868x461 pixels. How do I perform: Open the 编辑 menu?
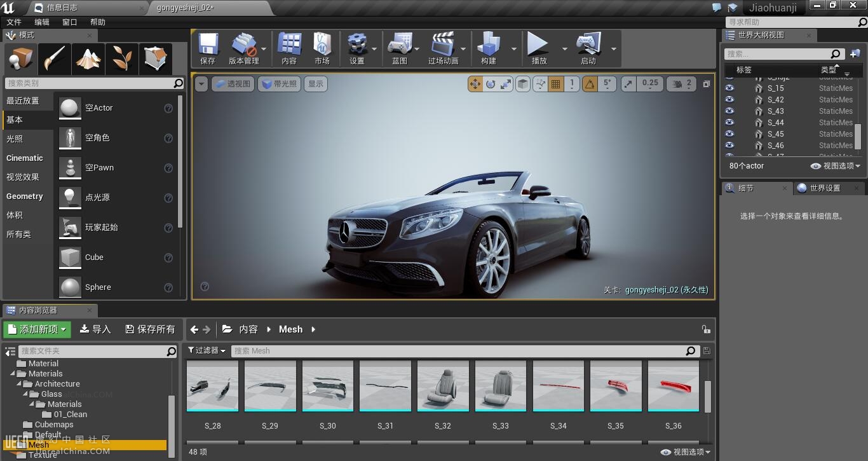(42, 22)
